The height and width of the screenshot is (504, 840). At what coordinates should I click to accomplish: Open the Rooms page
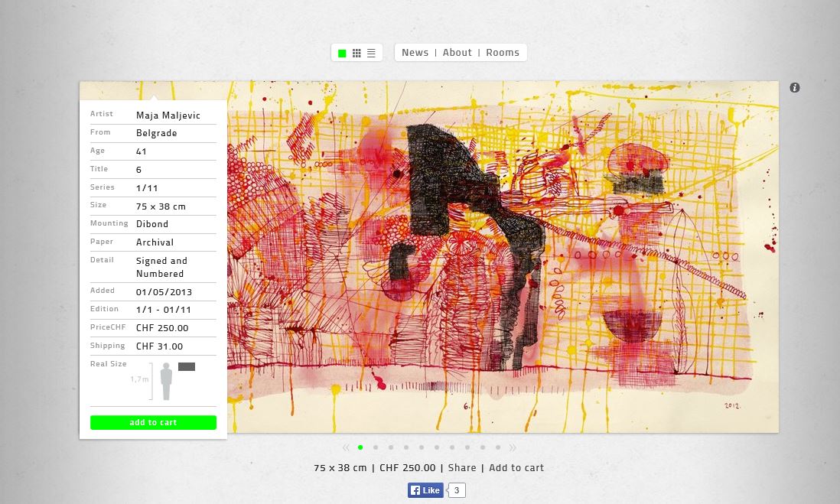[503, 53]
